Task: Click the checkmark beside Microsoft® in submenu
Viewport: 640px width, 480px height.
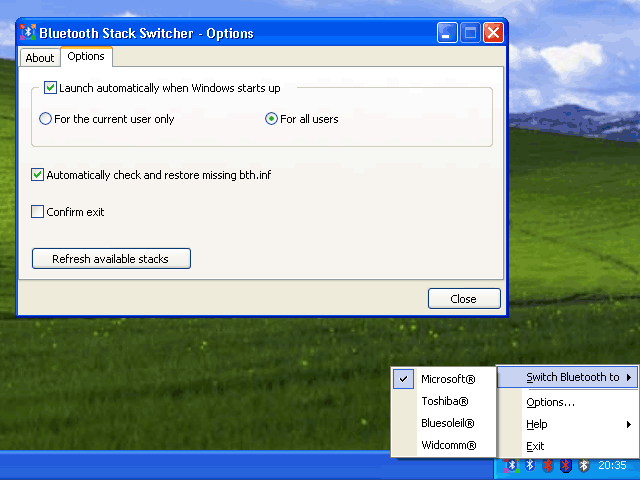Action: [403, 379]
